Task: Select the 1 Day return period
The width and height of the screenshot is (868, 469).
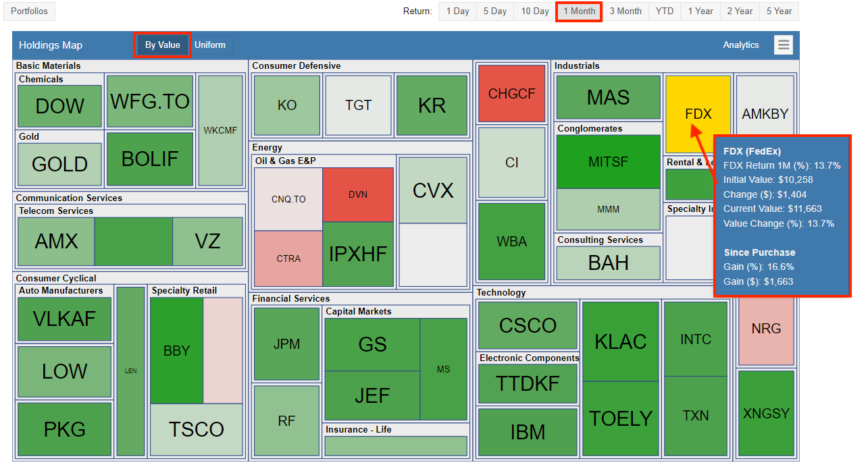Action: tap(457, 11)
